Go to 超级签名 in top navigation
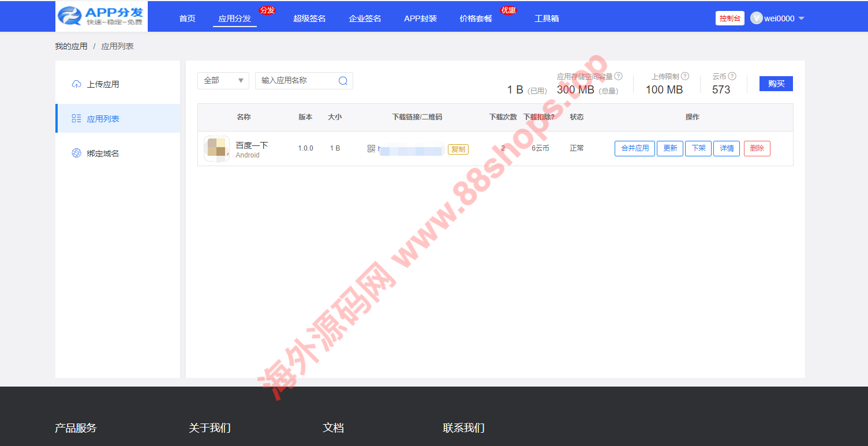Viewport: 868px width, 446px height. pyautogui.click(x=309, y=18)
